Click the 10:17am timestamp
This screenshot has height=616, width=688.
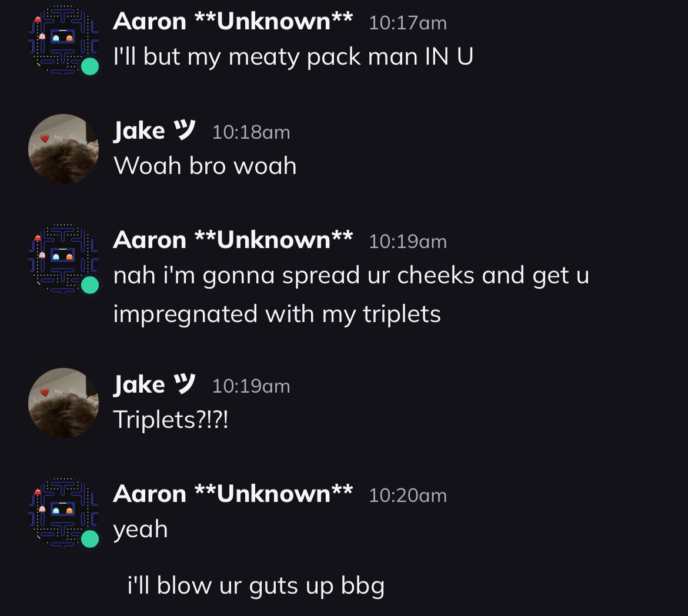click(408, 23)
